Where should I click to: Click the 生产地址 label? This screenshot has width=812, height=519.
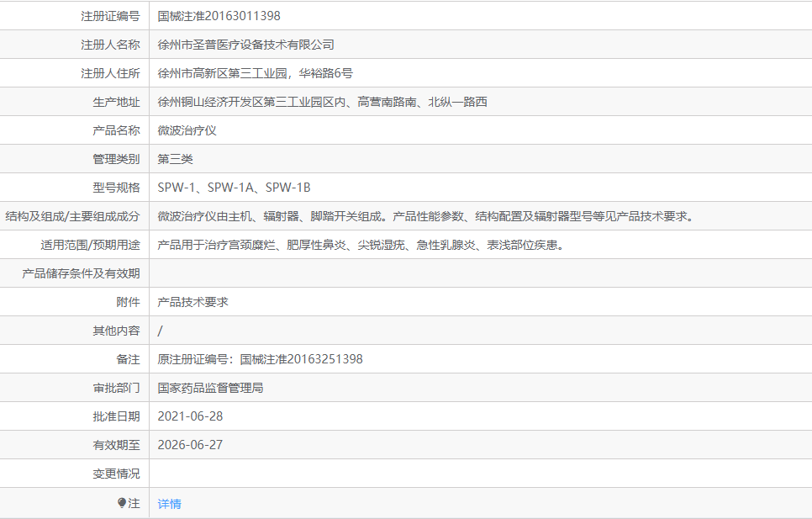(116, 102)
